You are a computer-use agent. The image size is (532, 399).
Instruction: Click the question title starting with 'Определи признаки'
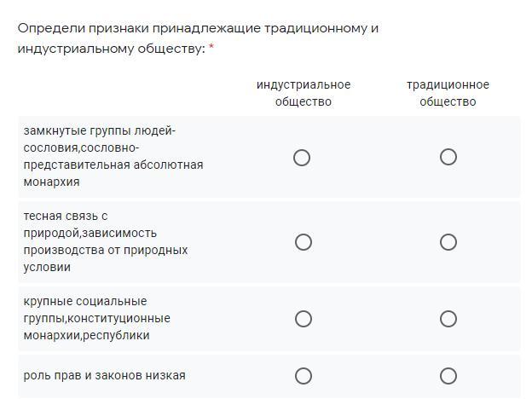coord(198,28)
